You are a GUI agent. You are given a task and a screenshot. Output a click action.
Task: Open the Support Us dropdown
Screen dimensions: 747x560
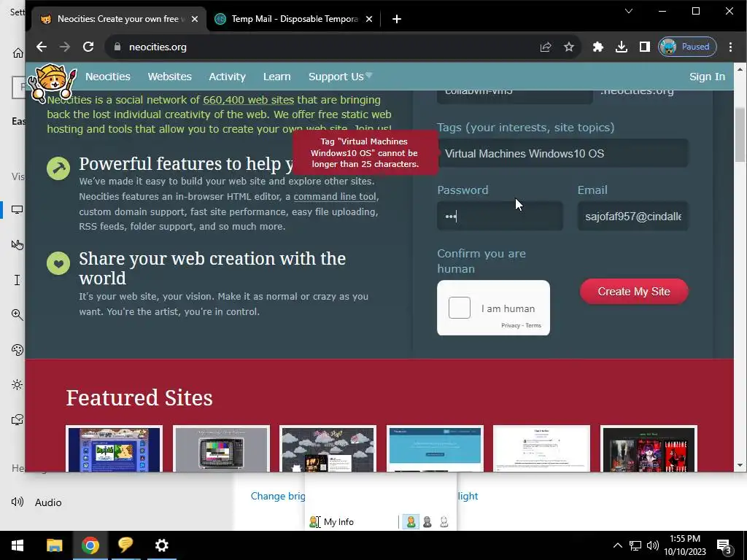coord(340,77)
